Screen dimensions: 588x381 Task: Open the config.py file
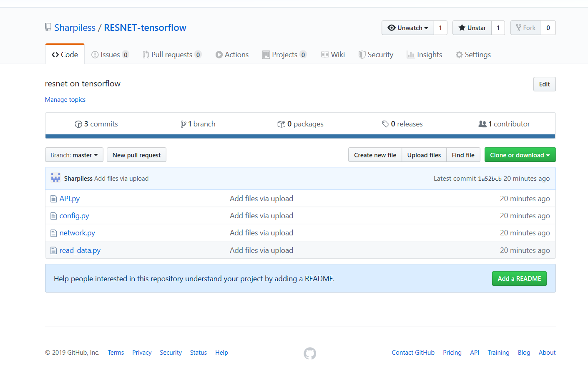point(74,216)
